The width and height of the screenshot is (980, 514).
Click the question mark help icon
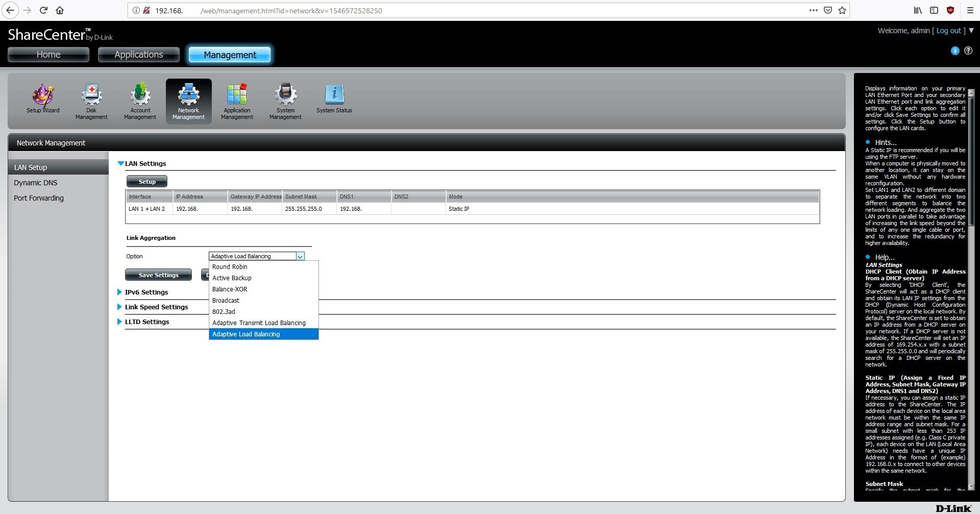968,51
